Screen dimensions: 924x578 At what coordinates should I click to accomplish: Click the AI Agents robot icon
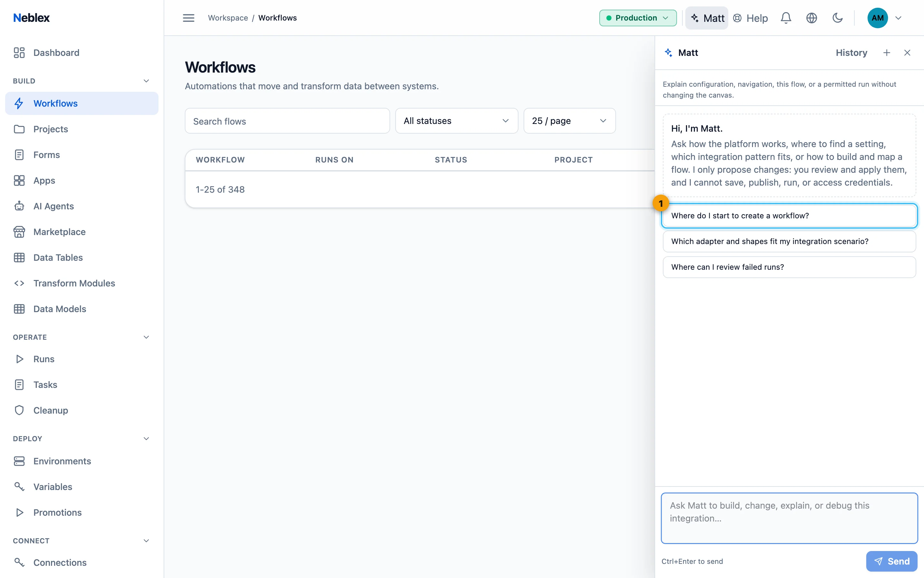tap(19, 206)
